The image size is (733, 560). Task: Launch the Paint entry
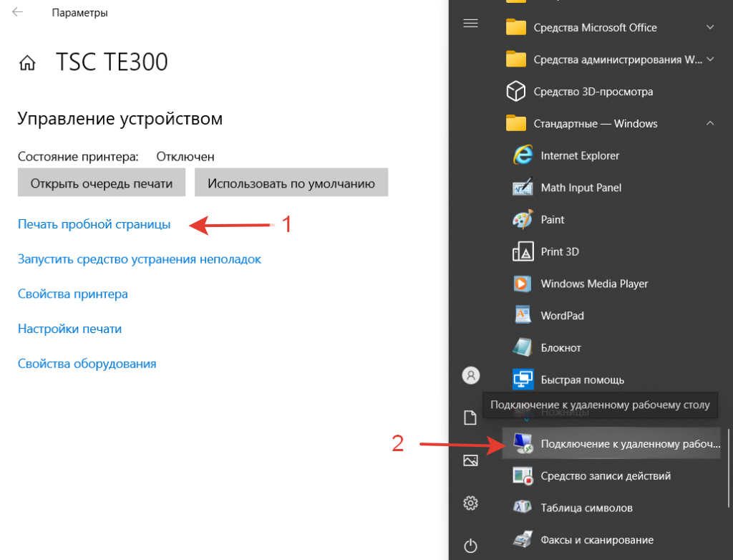(611, 219)
